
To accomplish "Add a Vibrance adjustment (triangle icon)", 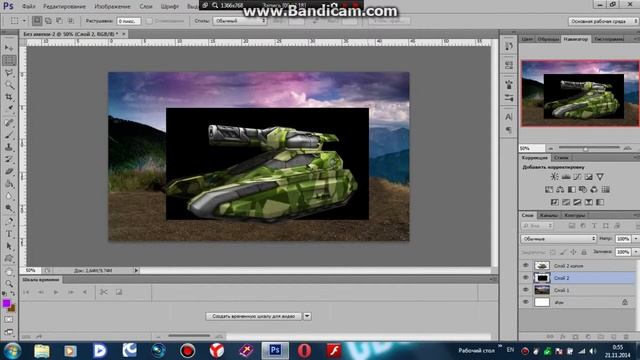I will click(x=600, y=177).
